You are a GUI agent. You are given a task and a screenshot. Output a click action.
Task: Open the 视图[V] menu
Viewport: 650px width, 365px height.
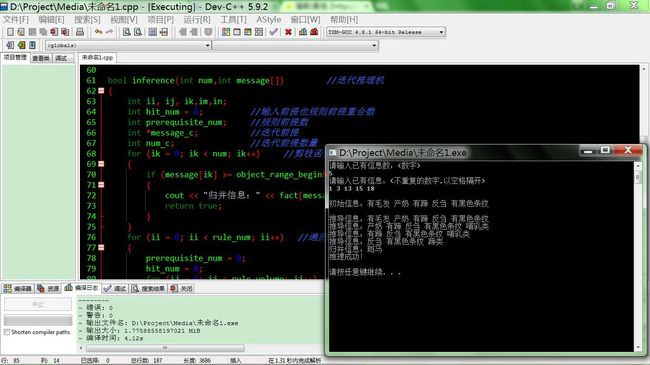(x=124, y=19)
